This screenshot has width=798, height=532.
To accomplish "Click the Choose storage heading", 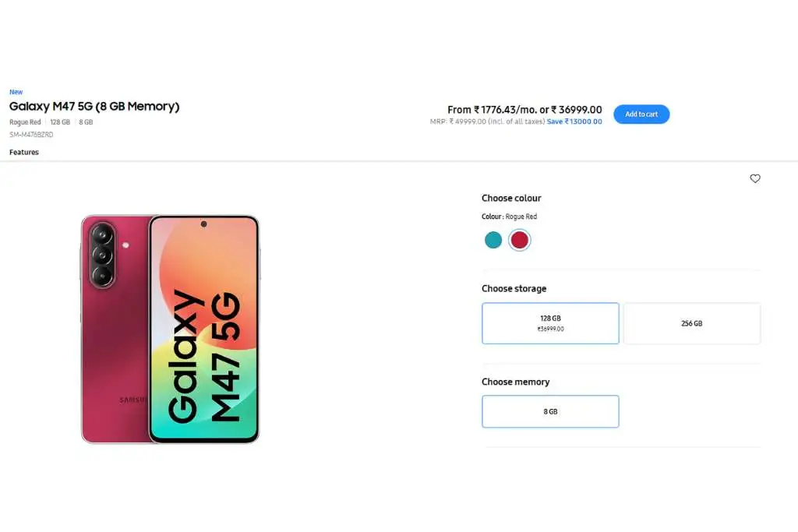I will (x=514, y=288).
